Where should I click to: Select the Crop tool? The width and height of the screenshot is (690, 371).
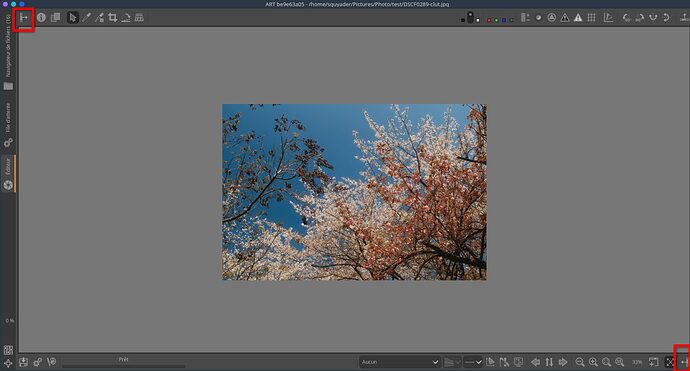(x=113, y=18)
